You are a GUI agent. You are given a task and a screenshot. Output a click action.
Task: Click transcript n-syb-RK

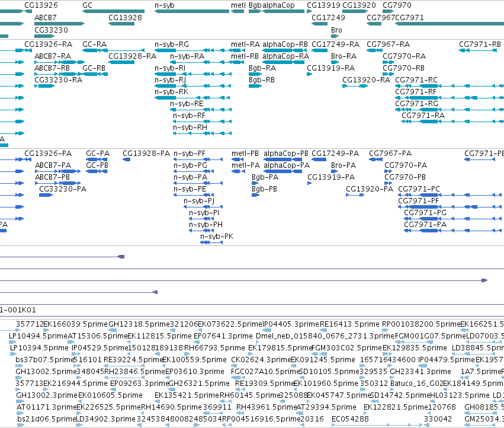point(193,98)
